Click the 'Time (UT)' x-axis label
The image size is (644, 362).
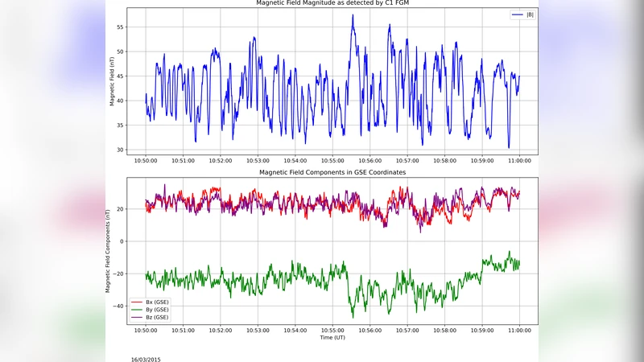click(x=332, y=337)
